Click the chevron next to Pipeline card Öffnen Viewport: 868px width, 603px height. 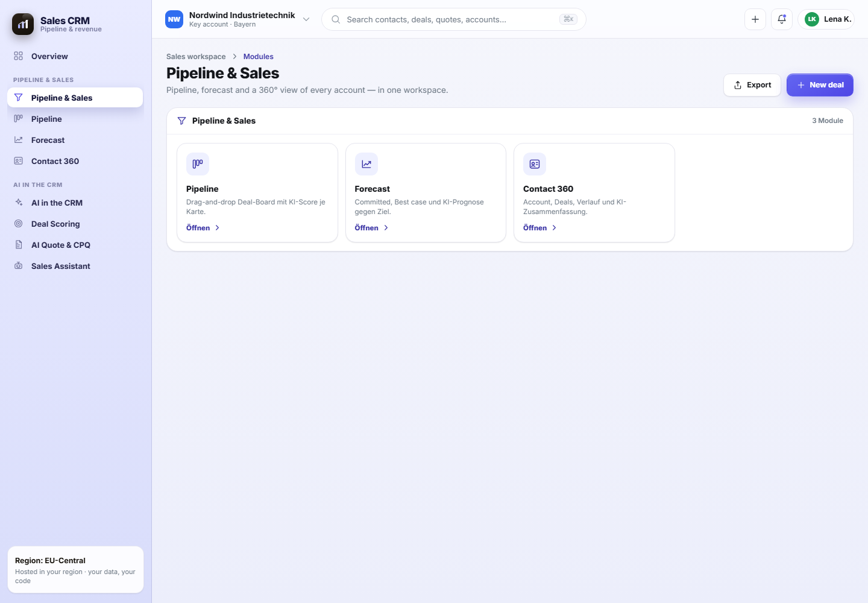[218, 228]
